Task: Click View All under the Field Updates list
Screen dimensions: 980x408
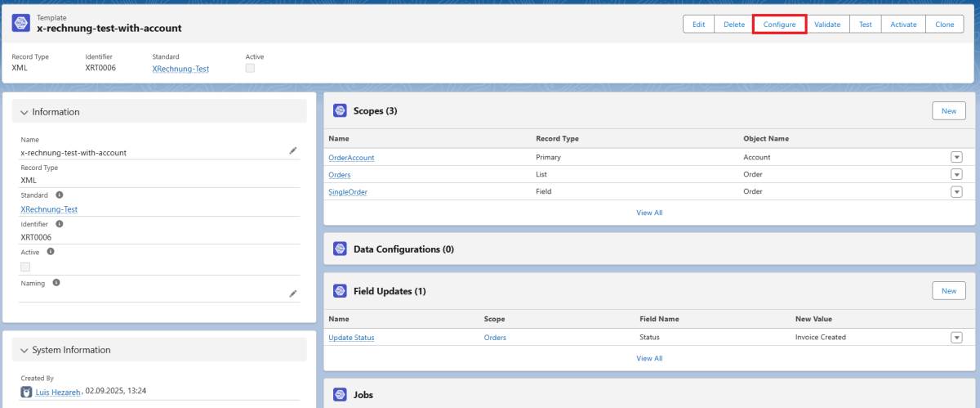Action: 649,358
